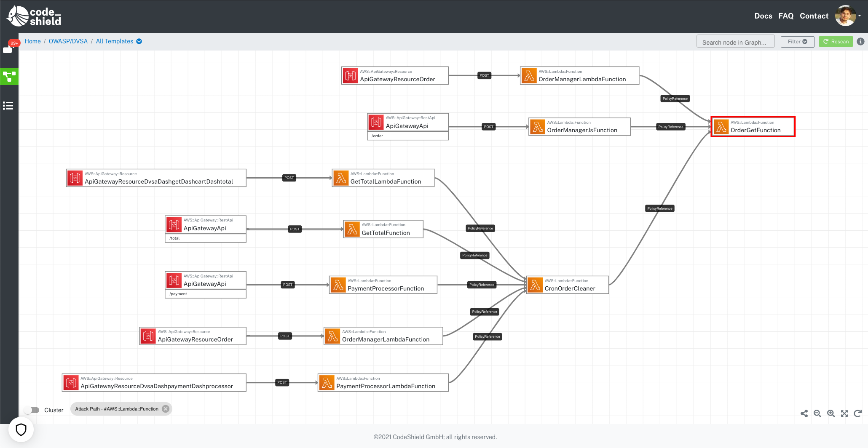Screen dimensions: 868x448
Task: Select the graph view sidebar icon
Action: click(x=9, y=76)
